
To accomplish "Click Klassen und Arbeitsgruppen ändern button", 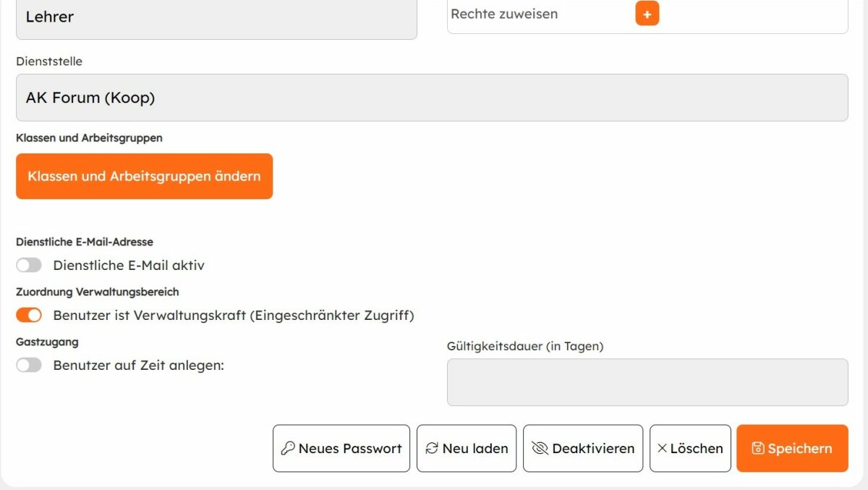I will tap(144, 176).
